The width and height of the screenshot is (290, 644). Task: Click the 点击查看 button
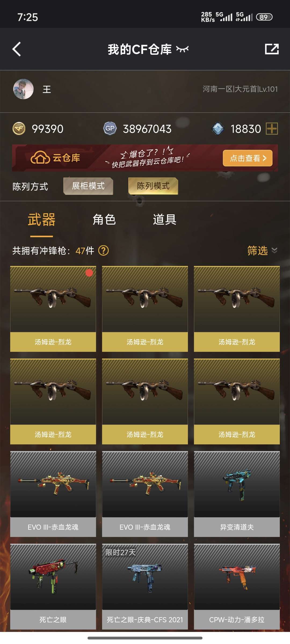point(248,158)
